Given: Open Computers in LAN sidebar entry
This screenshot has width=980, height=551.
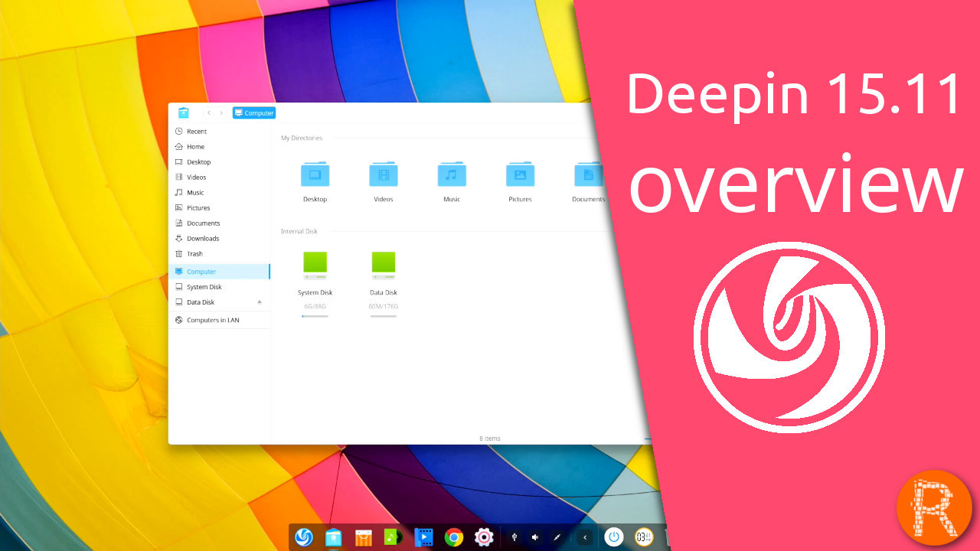Looking at the screenshot, I should click(x=213, y=320).
